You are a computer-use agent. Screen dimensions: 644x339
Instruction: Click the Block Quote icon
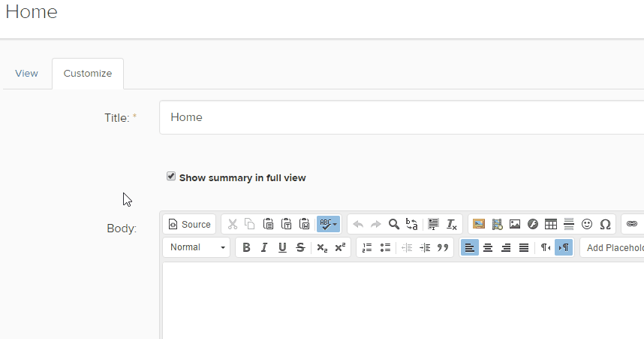(443, 247)
